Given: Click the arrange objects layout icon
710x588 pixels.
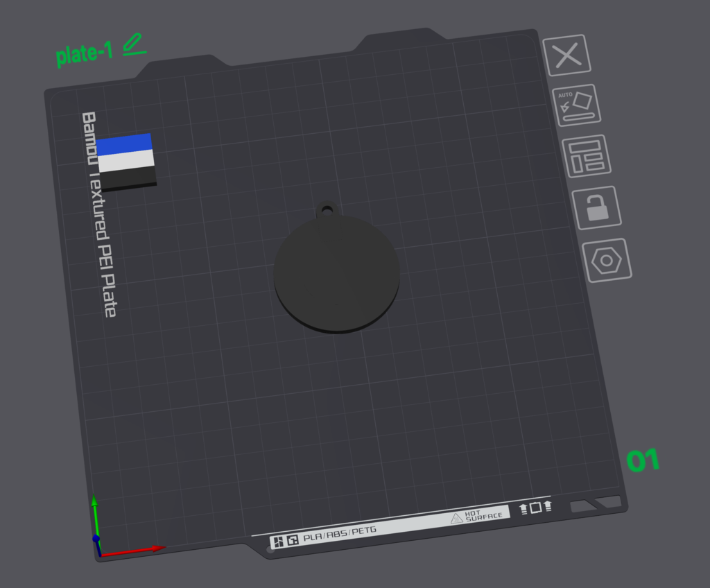Looking at the screenshot, I should click(x=587, y=156).
